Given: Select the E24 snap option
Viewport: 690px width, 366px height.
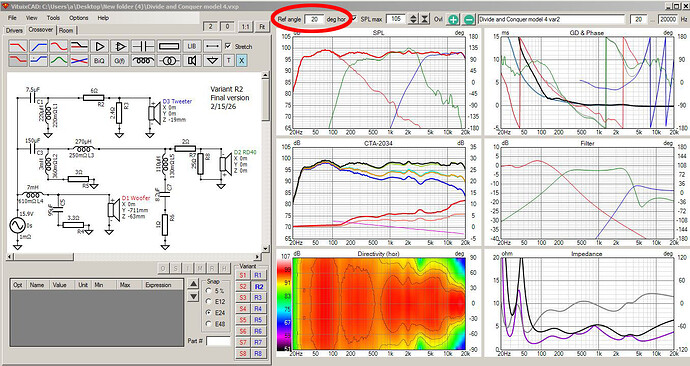Looking at the screenshot, I should pyautogui.click(x=209, y=312).
